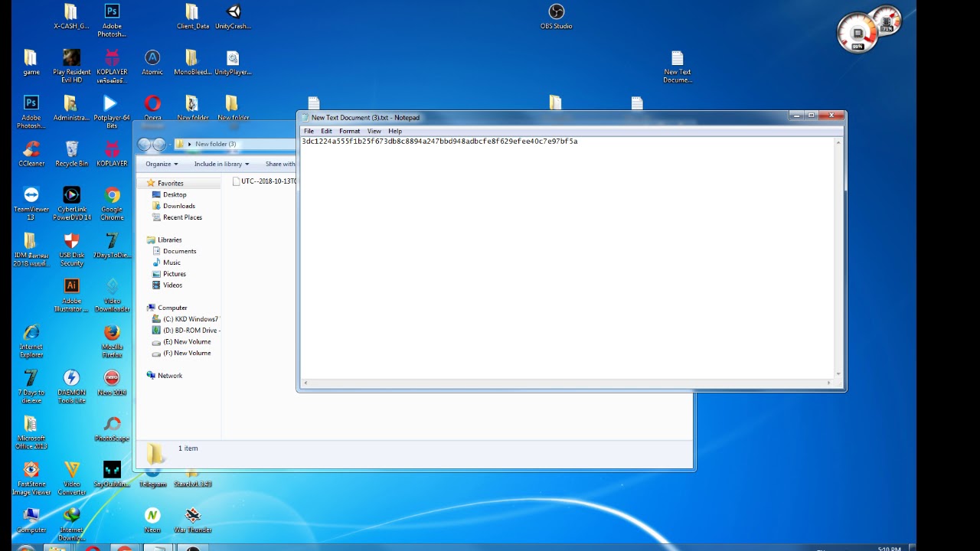Launch the Opera browser desktop shortcut
Screen dimensions: 980x551
[x=152, y=109]
